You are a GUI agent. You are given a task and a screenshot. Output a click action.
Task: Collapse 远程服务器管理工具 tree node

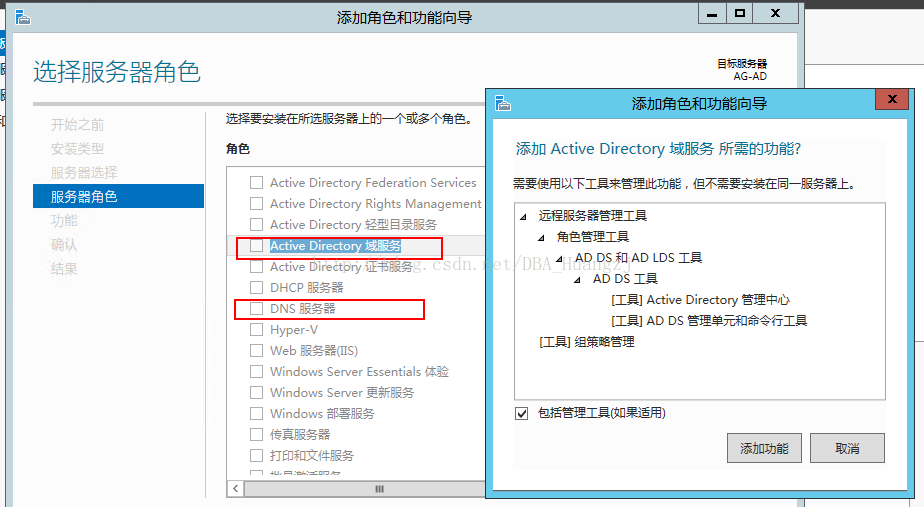(523, 217)
